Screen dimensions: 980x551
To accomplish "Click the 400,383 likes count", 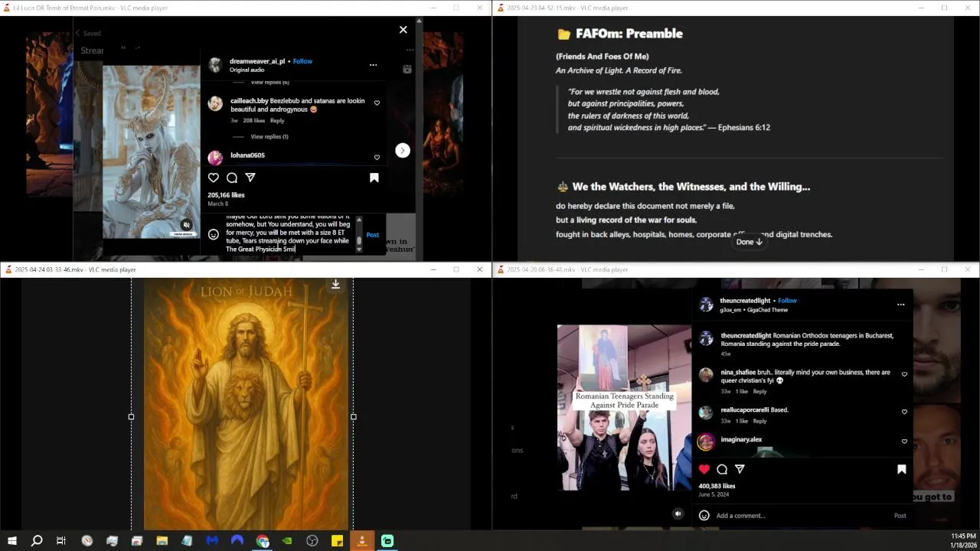I will (x=717, y=486).
